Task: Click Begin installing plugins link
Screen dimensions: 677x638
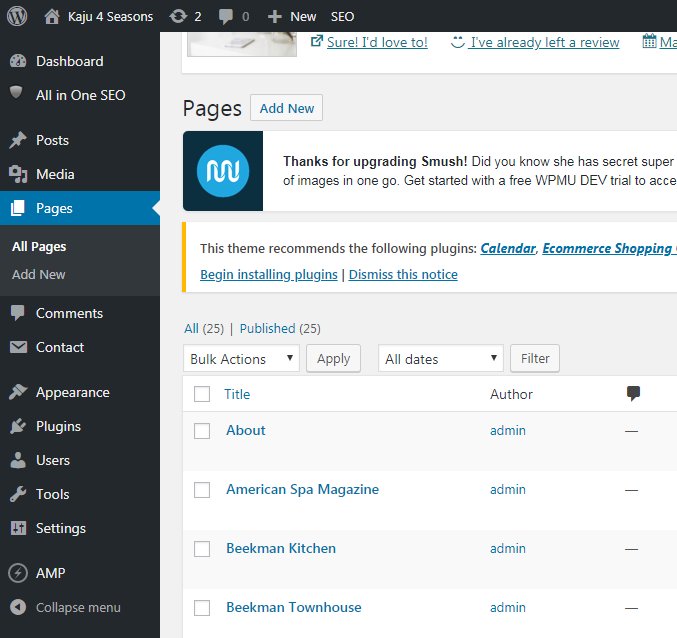Action: tap(269, 275)
